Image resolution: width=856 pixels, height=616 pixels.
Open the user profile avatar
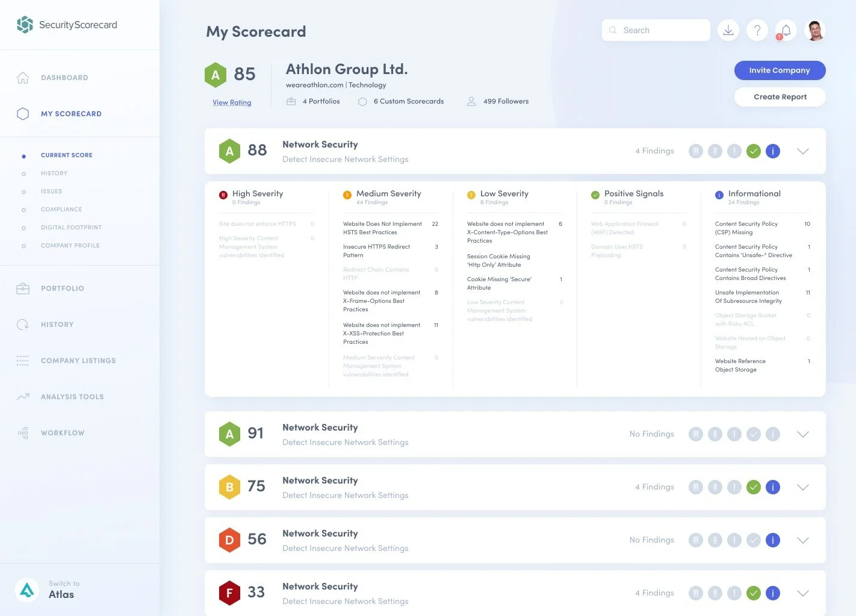(x=815, y=30)
